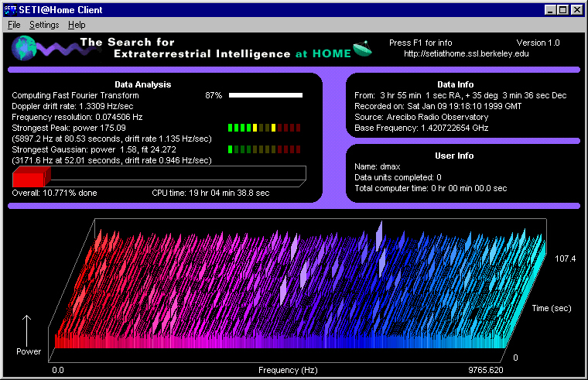
Task: Click 'Data units completed: 0' text
Action: [x=398, y=177]
